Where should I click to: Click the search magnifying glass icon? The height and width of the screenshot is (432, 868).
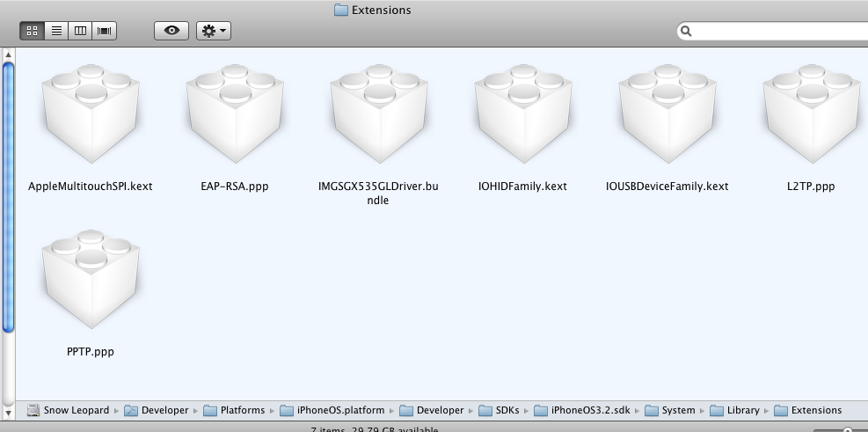[x=686, y=31]
